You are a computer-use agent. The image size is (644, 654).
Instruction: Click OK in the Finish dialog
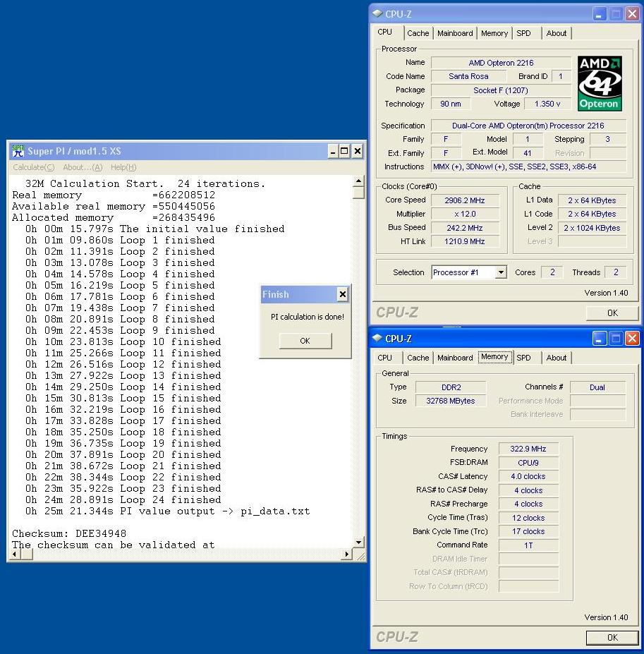pyautogui.click(x=305, y=341)
